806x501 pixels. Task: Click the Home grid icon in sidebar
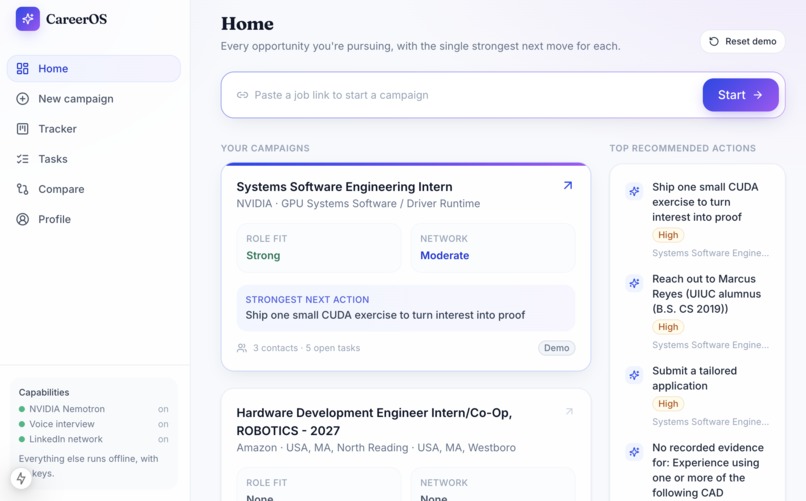(x=23, y=68)
